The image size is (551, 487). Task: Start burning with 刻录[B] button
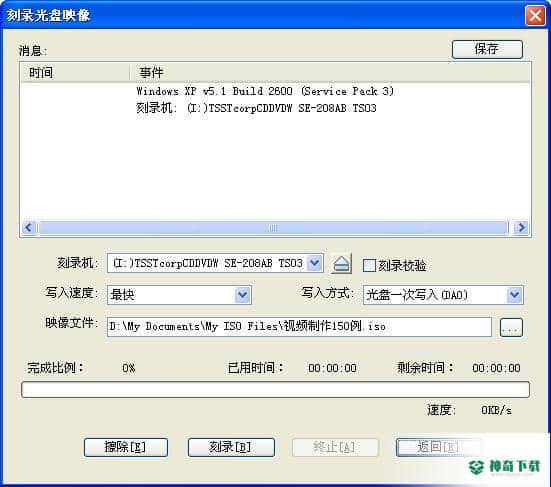click(x=231, y=447)
